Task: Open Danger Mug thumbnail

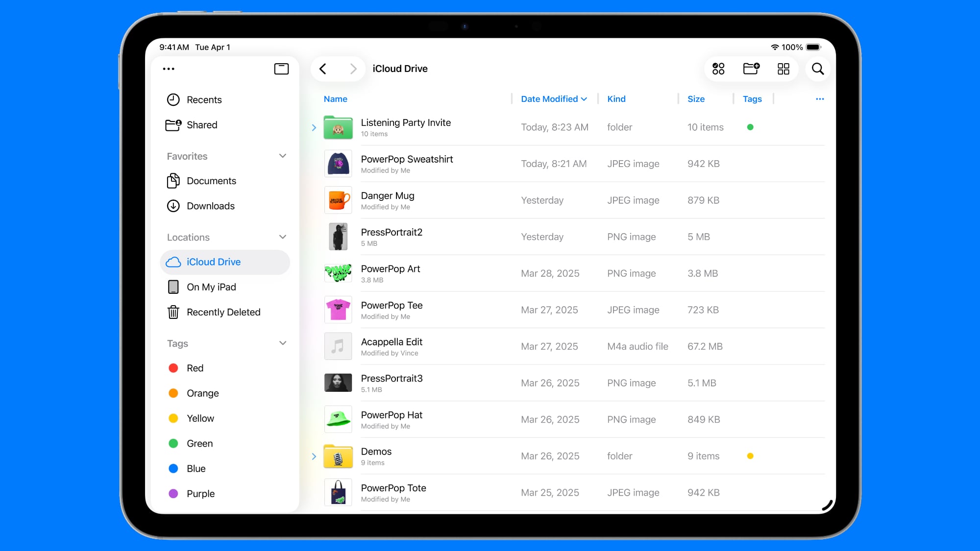Action: pos(338,200)
